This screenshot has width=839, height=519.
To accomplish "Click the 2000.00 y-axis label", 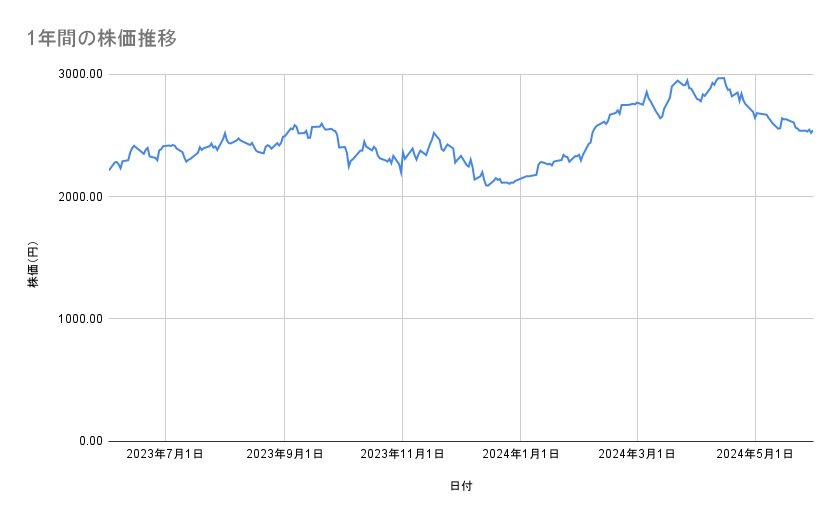I will (x=80, y=197).
